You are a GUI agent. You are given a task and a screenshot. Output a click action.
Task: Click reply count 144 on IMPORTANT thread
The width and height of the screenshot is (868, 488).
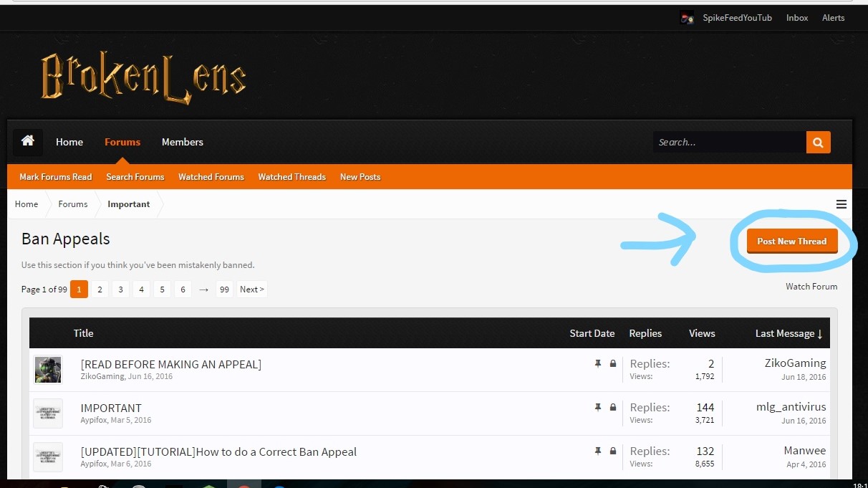(x=705, y=408)
